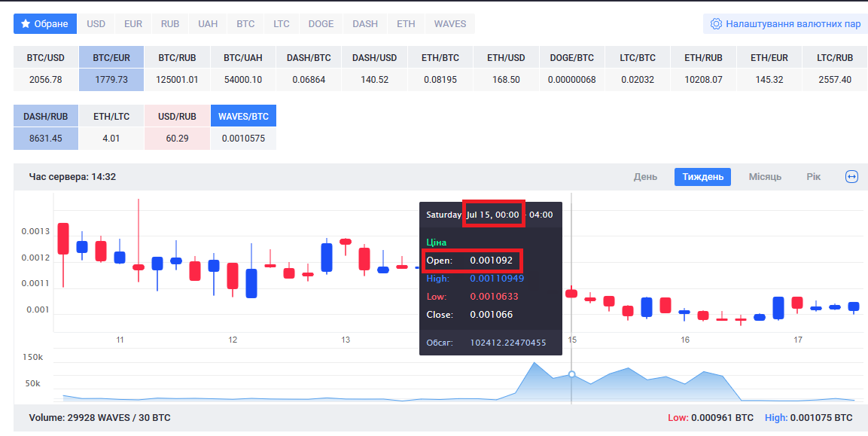The height and width of the screenshot is (436, 868).
Task: Choose the USD/RUB currency pair
Action: point(177,127)
